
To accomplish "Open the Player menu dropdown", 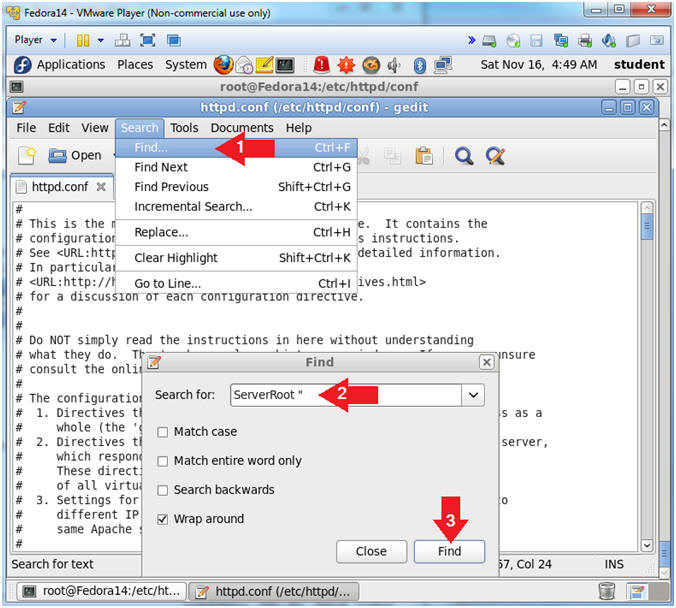I will pyautogui.click(x=35, y=40).
